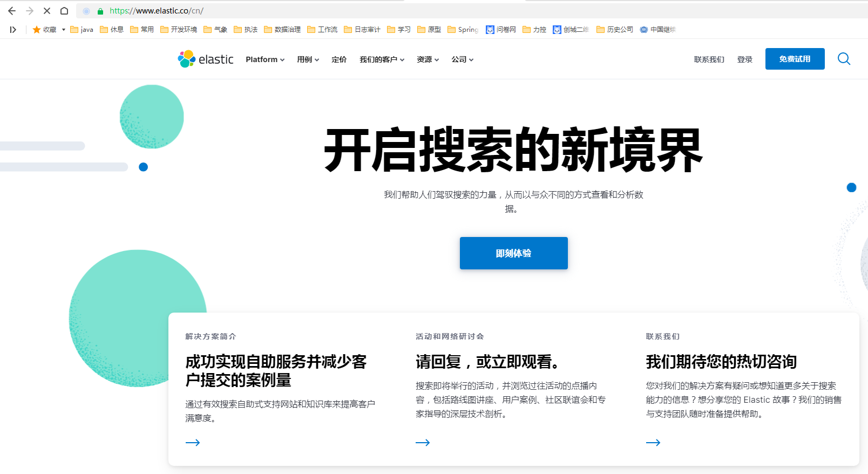Viewport: 868px width, 474px height.
Task: Open the 数据治理 bookmark folder
Action: (x=282, y=30)
